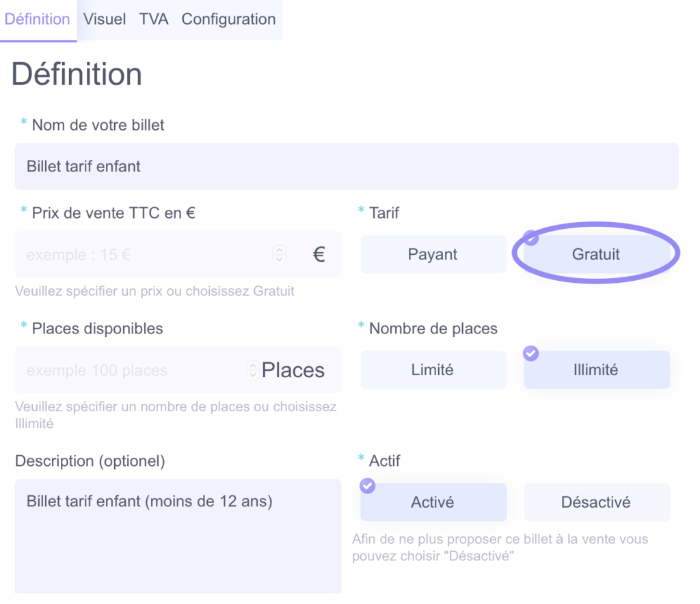Set the ticket to Activé
Screen dimensions: 700x604
click(x=433, y=502)
